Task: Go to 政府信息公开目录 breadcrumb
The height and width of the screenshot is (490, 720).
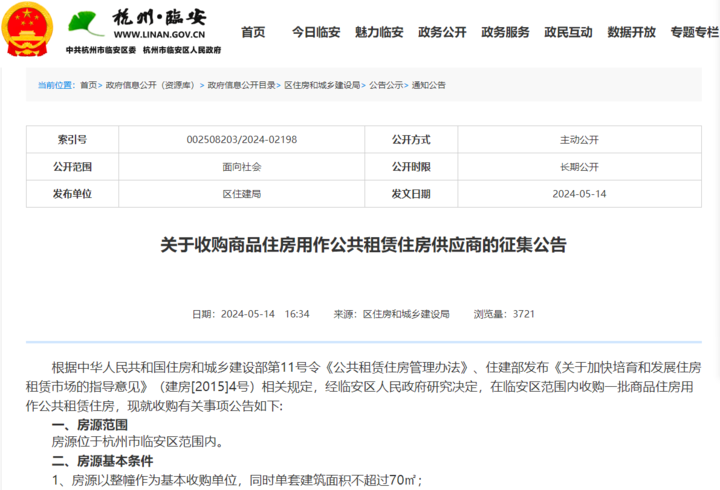Action: (x=241, y=85)
